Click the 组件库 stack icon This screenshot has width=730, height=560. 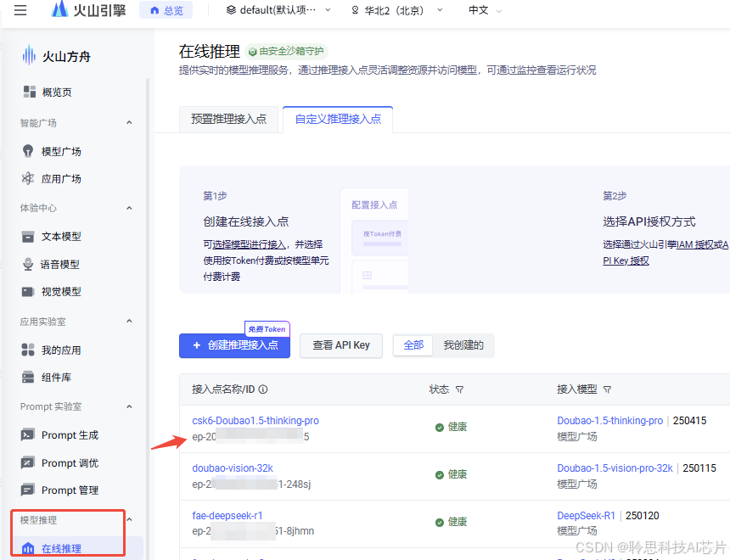point(28,377)
